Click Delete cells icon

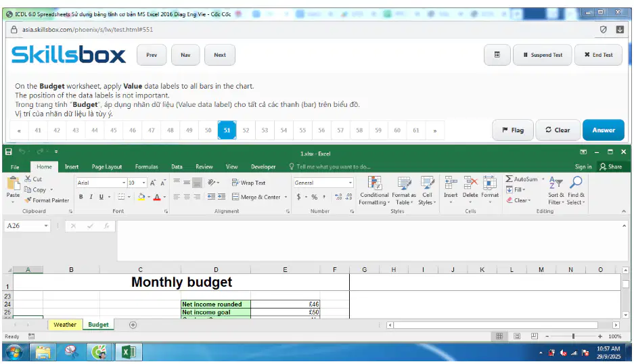[x=470, y=183]
